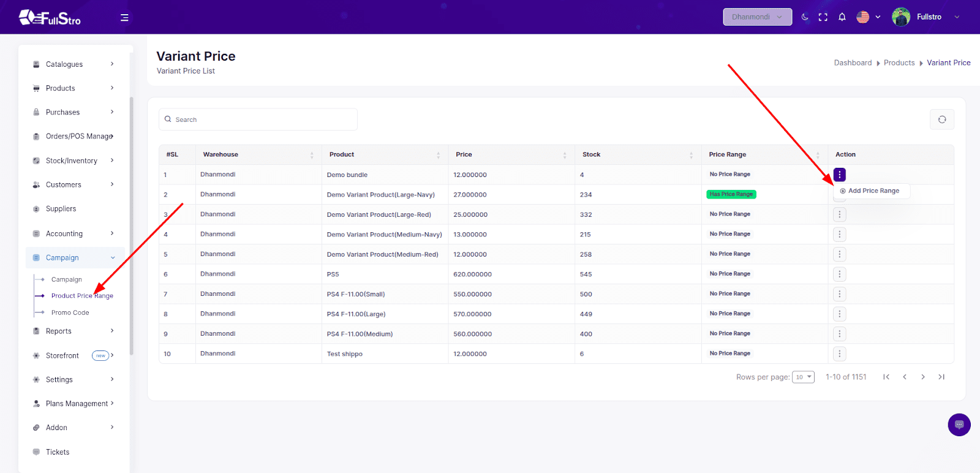The height and width of the screenshot is (473, 980).
Task: Enter fullscreen mode via header icon
Action: [x=823, y=17]
